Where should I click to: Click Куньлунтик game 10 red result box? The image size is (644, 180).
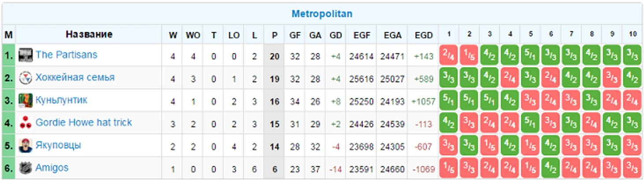coord(632,100)
